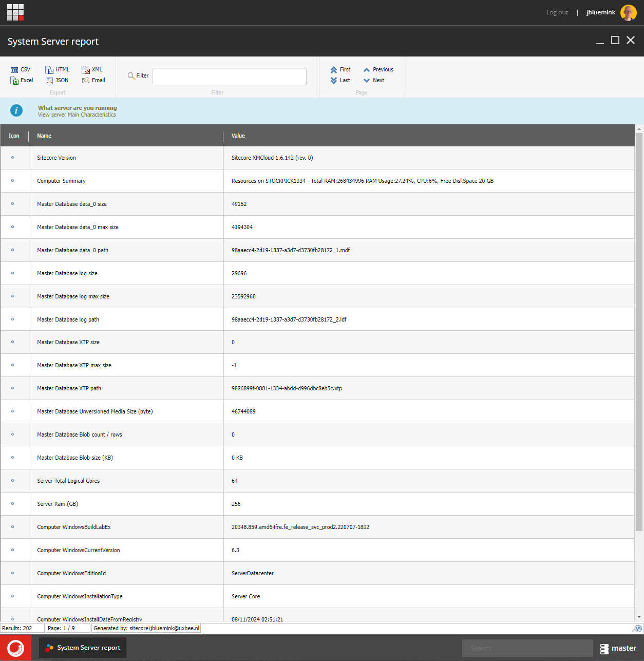Click the Icon column header
Screen dimensions: 644x661
coord(14,136)
